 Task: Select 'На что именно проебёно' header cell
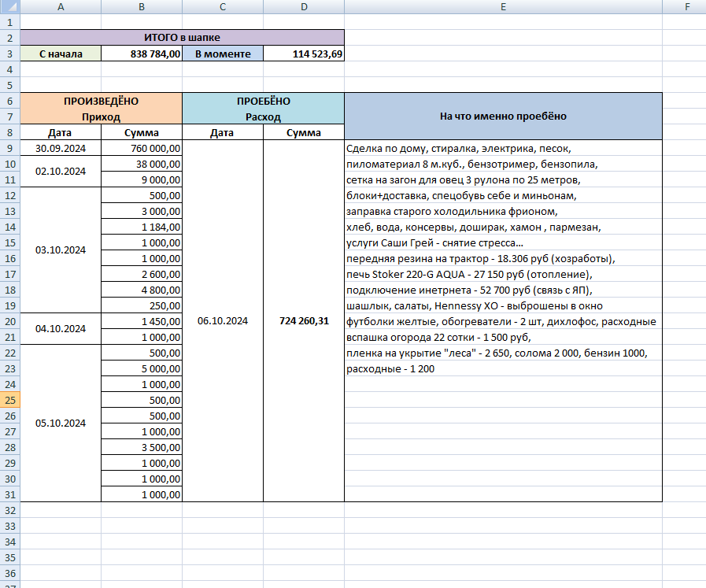coord(504,116)
